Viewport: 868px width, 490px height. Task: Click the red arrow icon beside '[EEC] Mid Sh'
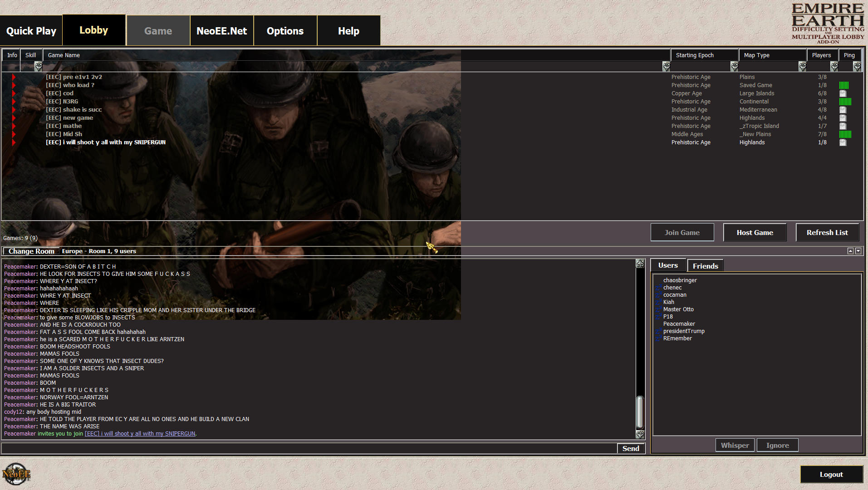tap(14, 134)
